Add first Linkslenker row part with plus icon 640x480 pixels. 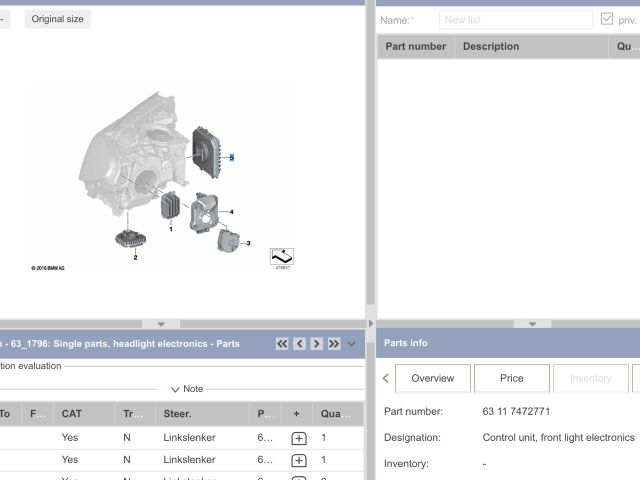point(298,438)
